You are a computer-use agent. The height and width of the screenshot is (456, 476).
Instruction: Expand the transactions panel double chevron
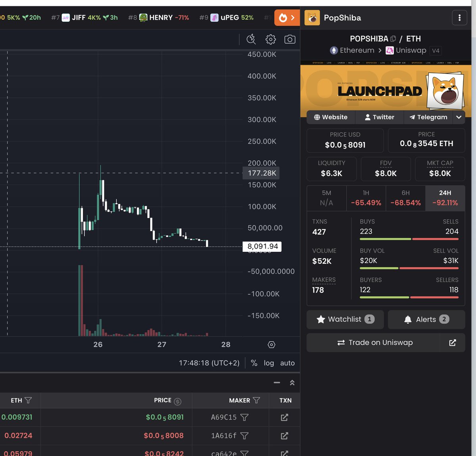coord(292,383)
